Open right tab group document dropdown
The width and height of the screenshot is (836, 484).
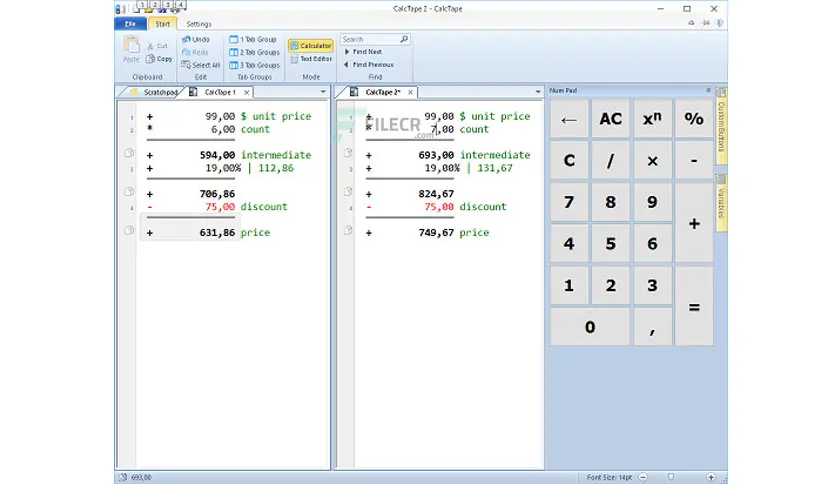pyautogui.click(x=537, y=92)
